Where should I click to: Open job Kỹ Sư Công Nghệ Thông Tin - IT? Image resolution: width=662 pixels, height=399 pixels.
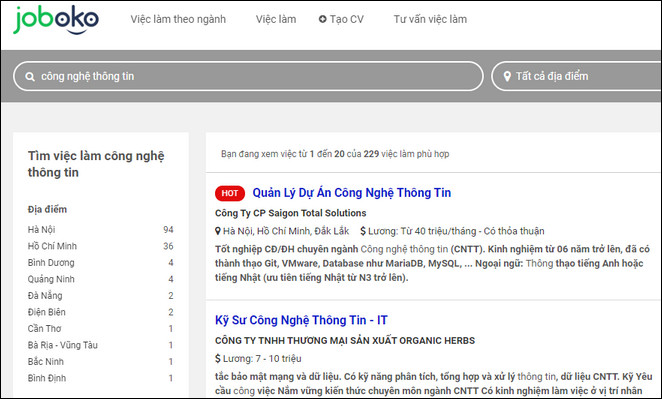tap(301, 320)
